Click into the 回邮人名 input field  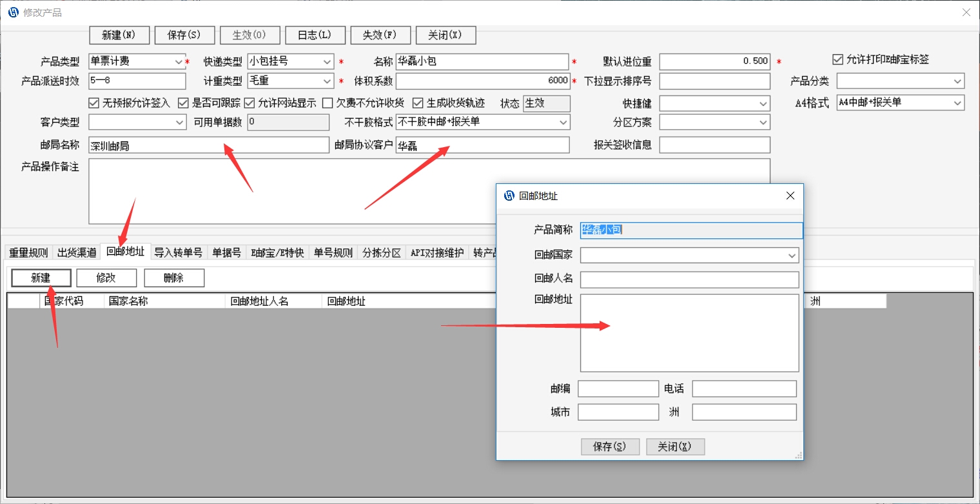(x=689, y=279)
